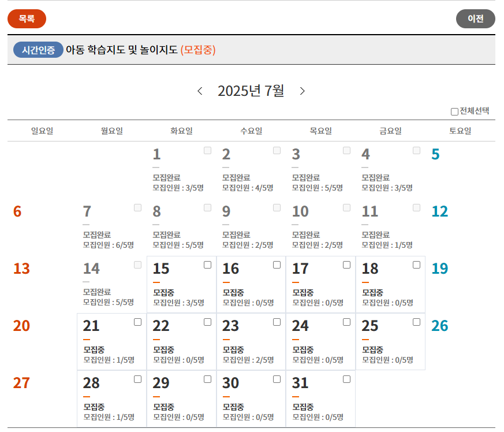
Task: Check the box for July 17
Action: (346, 265)
